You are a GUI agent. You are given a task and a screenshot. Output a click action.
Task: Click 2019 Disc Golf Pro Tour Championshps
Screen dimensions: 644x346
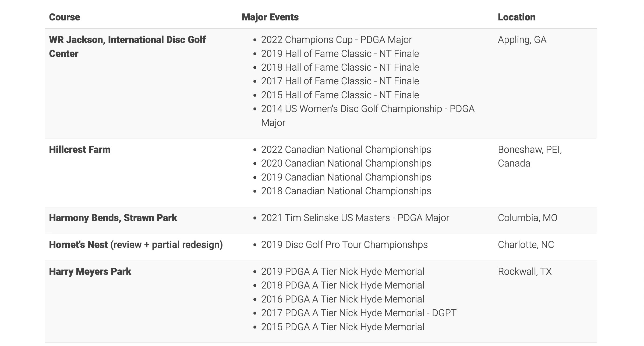(344, 245)
